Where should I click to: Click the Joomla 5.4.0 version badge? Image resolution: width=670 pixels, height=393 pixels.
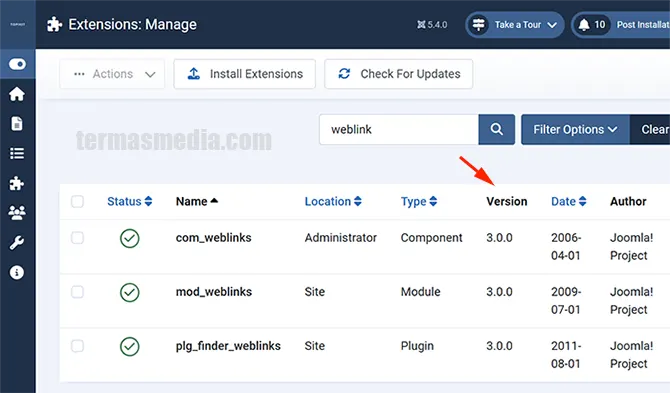click(432, 25)
